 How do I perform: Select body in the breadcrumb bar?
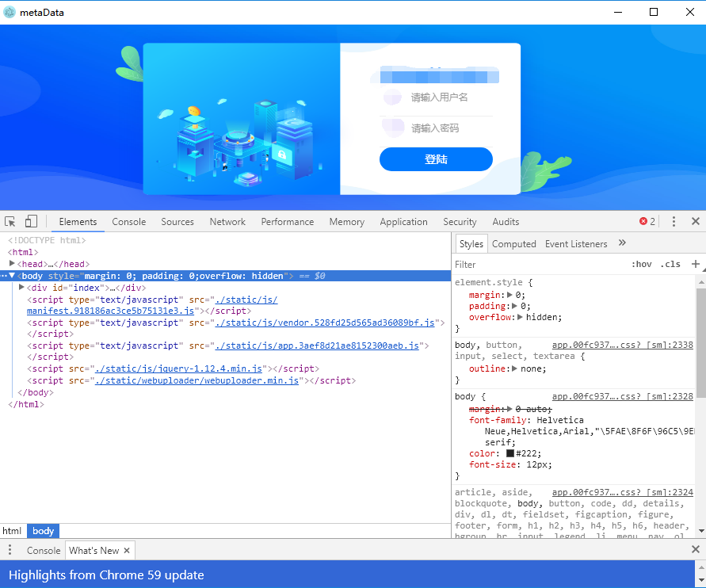pos(44,531)
